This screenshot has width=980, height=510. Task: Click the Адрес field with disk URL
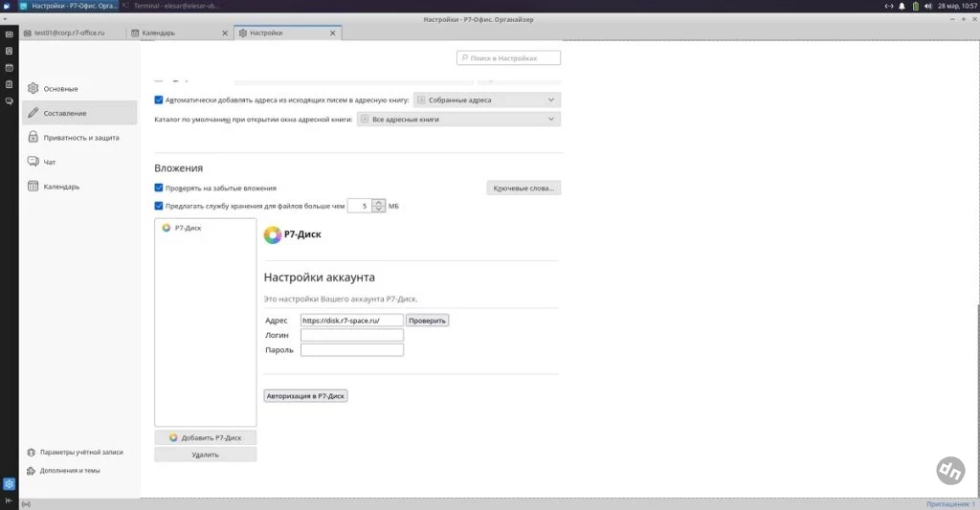(352, 320)
